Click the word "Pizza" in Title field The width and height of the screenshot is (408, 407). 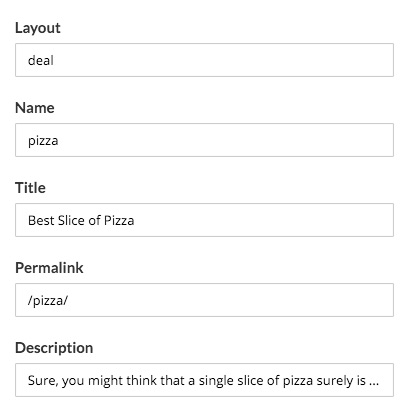pos(119,220)
